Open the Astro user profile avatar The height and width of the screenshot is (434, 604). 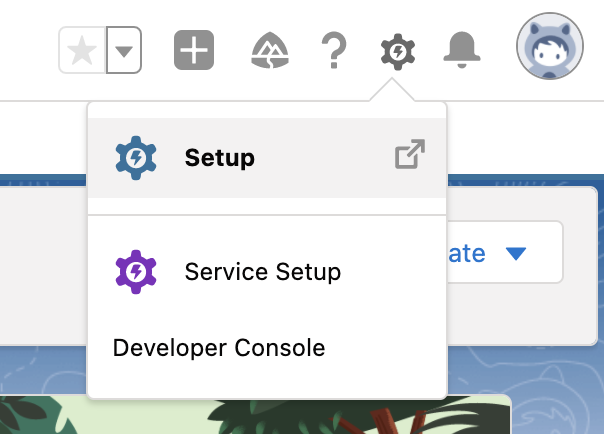click(550, 46)
